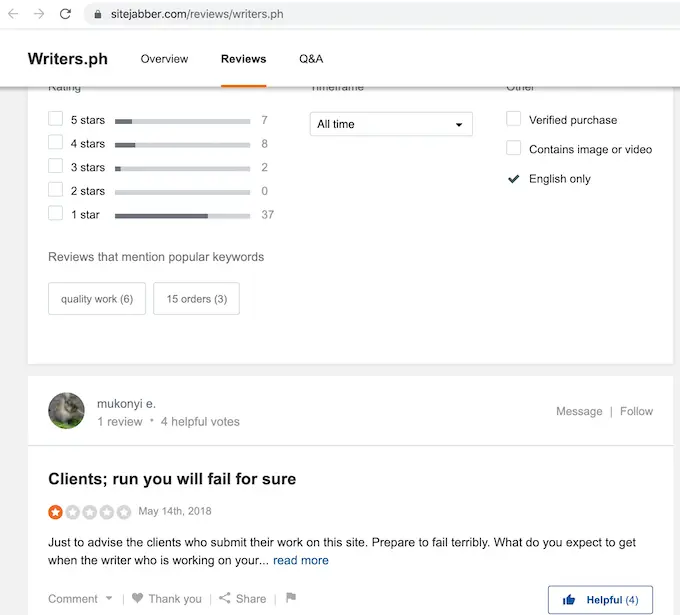Click the Thank you heart icon
680x615 pixels.
coord(137,598)
